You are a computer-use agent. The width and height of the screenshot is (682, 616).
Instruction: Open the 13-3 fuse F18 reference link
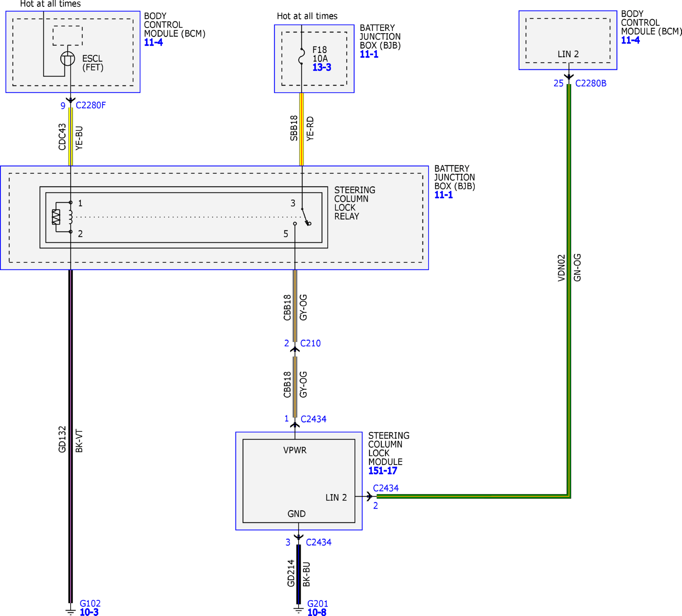point(322,67)
